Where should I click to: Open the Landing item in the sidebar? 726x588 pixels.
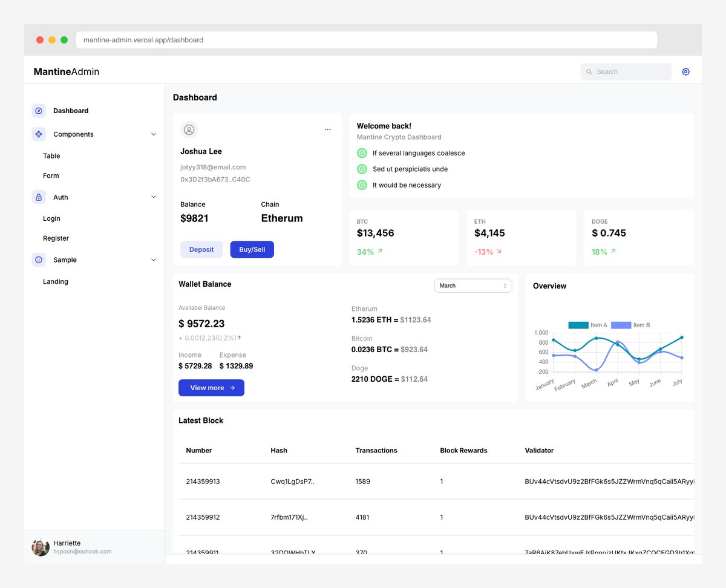[55, 281]
